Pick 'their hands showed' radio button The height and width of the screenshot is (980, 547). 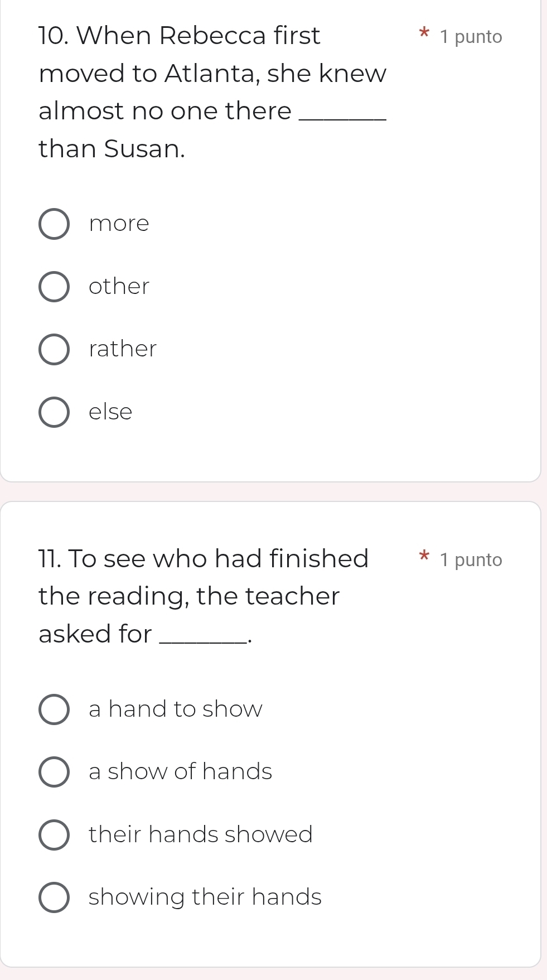54,835
